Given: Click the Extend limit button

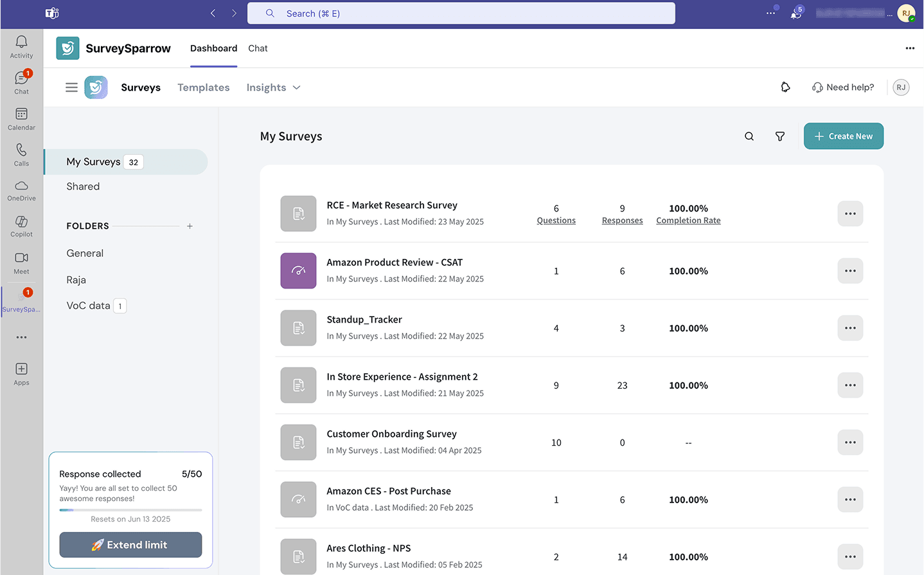Looking at the screenshot, I should tap(130, 545).
